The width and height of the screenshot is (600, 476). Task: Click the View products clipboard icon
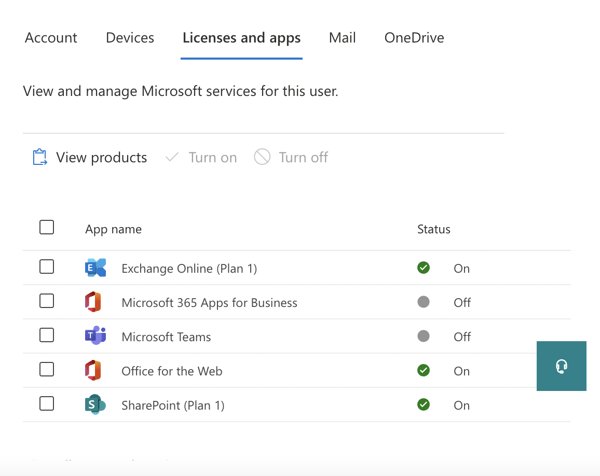click(40, 157)
